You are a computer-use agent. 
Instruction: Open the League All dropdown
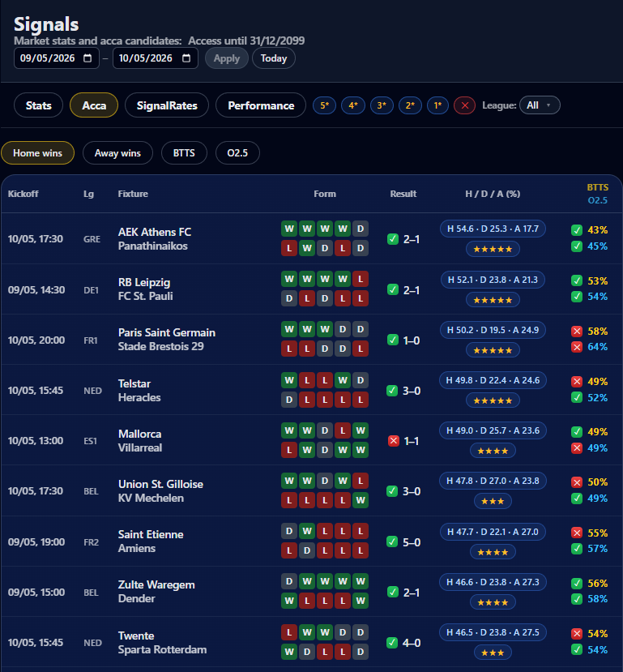[x=540, y=105]
